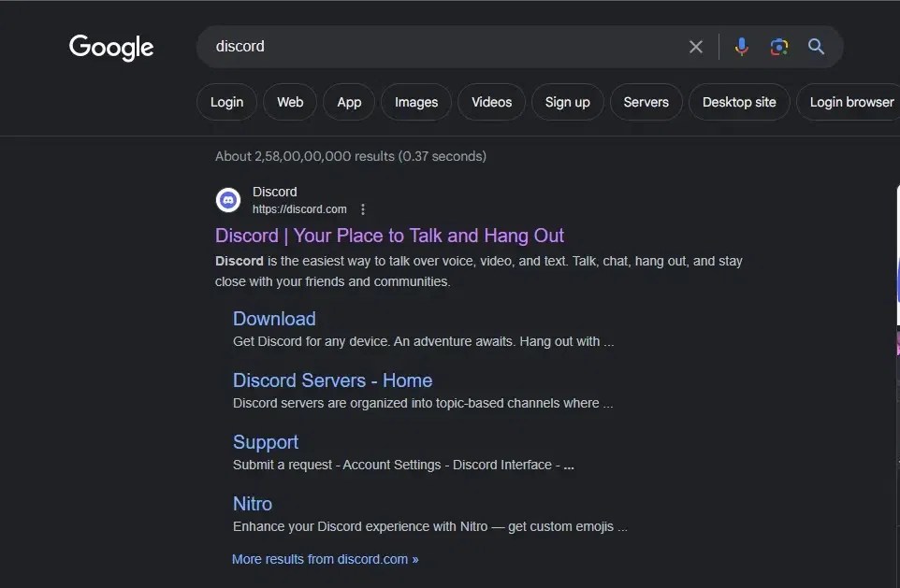Click More results from discord.com
Image resolution: width=900 pixels, height=588 pixels.
click(x=325, y=558)
